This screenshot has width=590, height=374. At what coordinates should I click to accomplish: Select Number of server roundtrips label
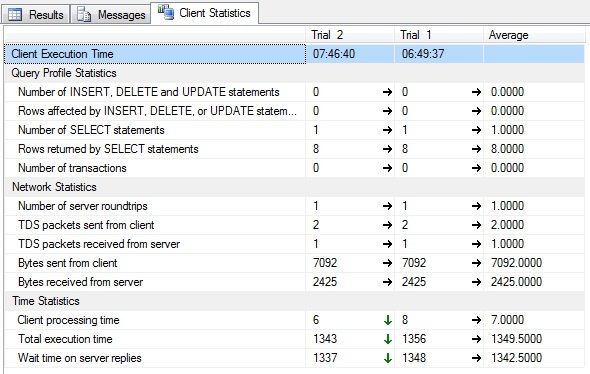[82, 206]
